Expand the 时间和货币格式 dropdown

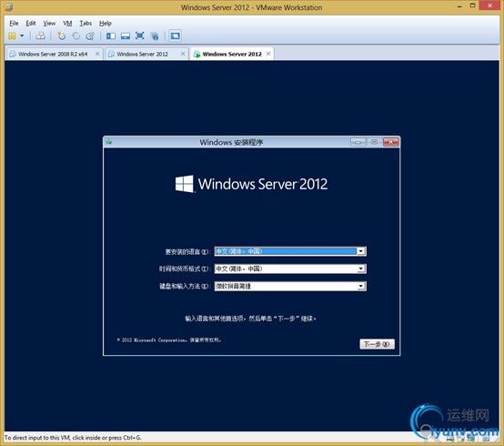click(361, 269)
